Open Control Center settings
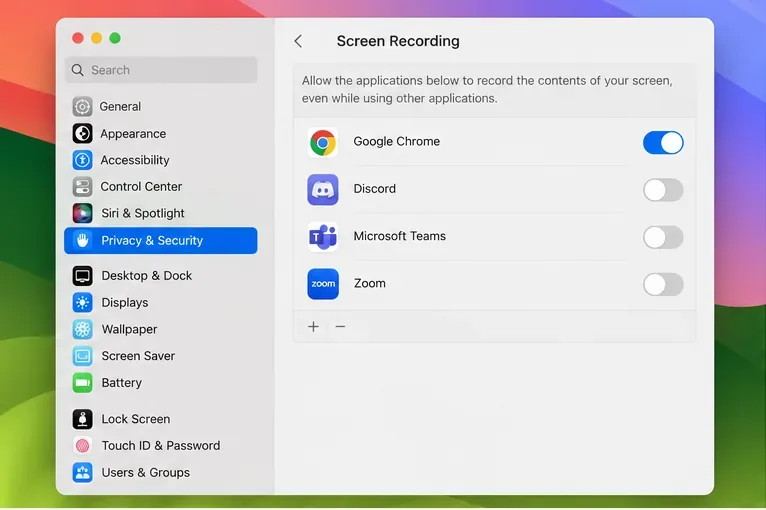This screenshot has width=766, height=510. tap(161, 187)
